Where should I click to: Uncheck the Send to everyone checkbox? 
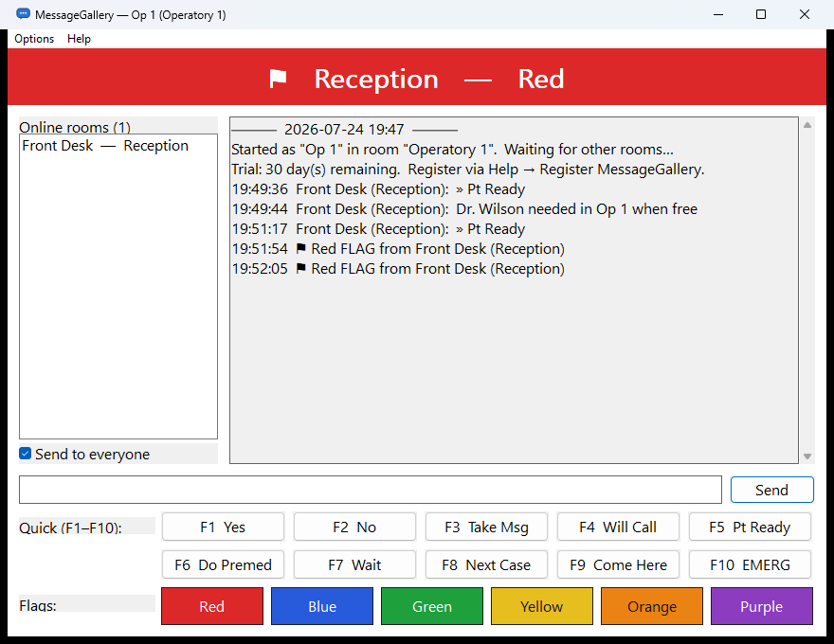pyautogui.click(x=25, y=454)
